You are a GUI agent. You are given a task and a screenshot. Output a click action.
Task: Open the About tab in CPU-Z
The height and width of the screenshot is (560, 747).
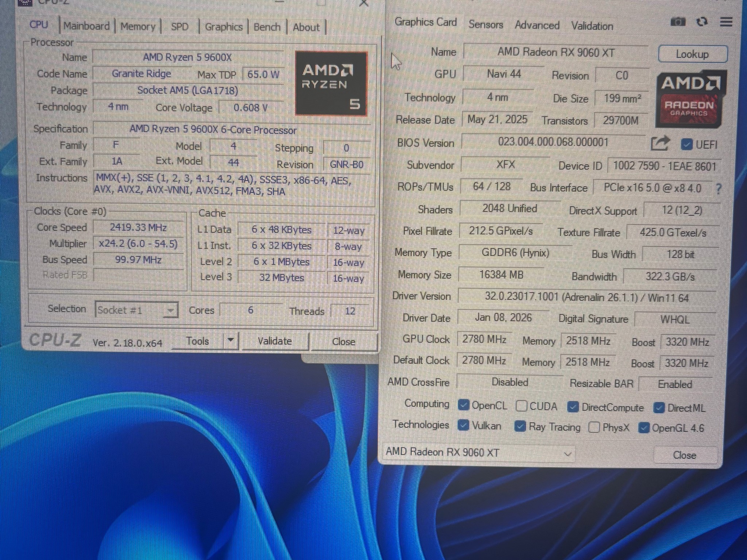(306, 28)
